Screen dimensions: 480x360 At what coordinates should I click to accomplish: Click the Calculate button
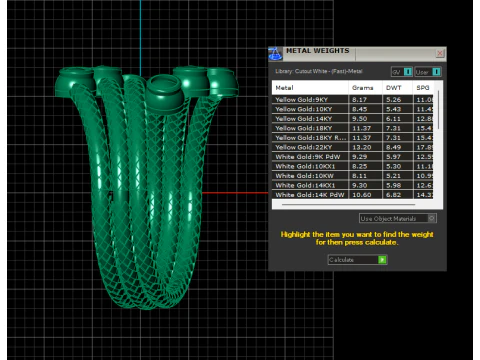tap(357, 260)
